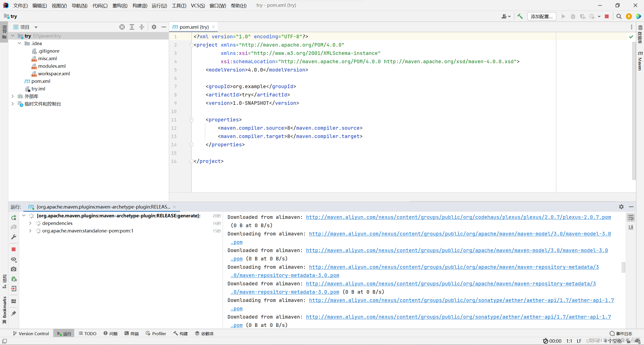Image resolution: width=644 pixels, height=345 pixels.
Task: Click the console vertical scrollbar
Action: 623,267
